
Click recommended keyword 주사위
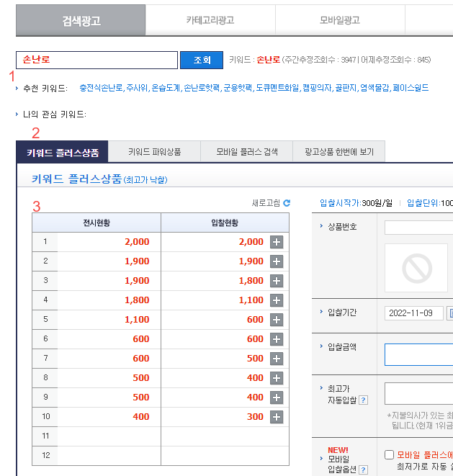coord(137,88)
